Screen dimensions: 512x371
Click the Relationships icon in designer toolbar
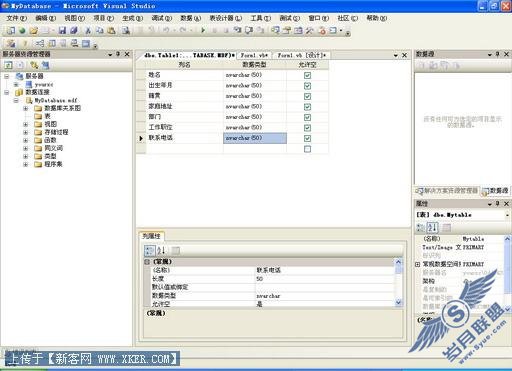pos(40,43)
